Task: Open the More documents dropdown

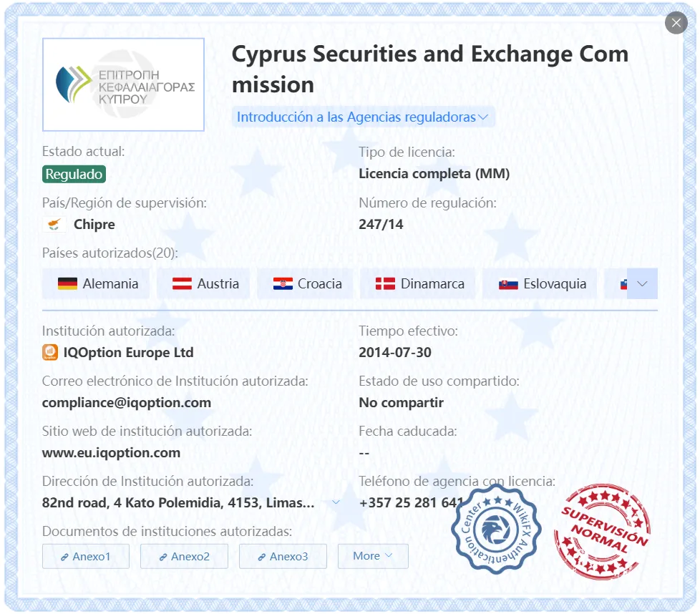Action: coord(373,556)
